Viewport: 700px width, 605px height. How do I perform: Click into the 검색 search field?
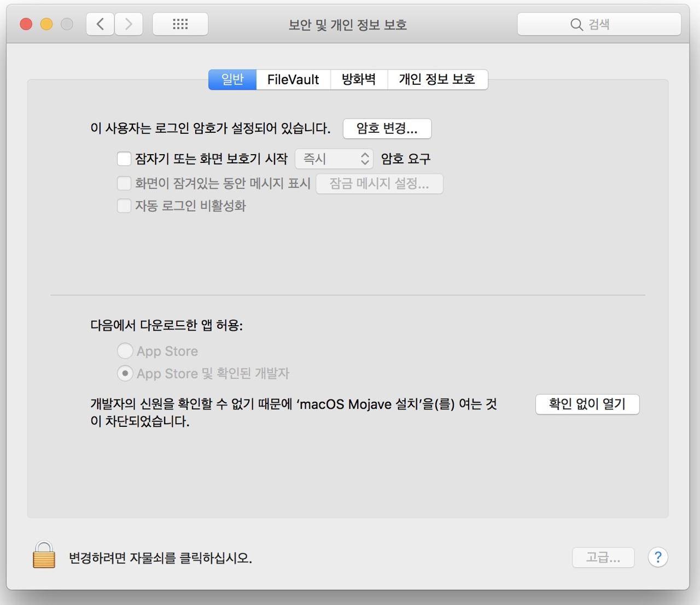tap(599, 25)
